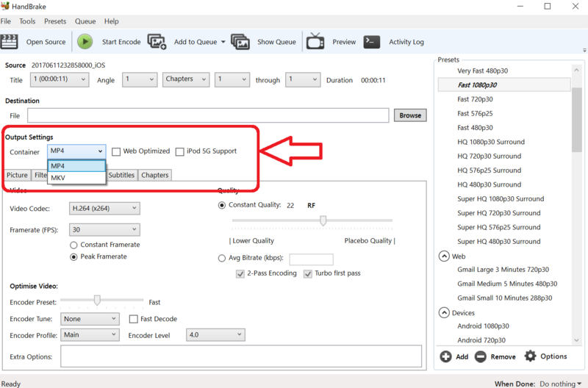Viewport: 588px width, 388px height.
Task: Collapse the Web presets group
Action: [x=444, y=256]
